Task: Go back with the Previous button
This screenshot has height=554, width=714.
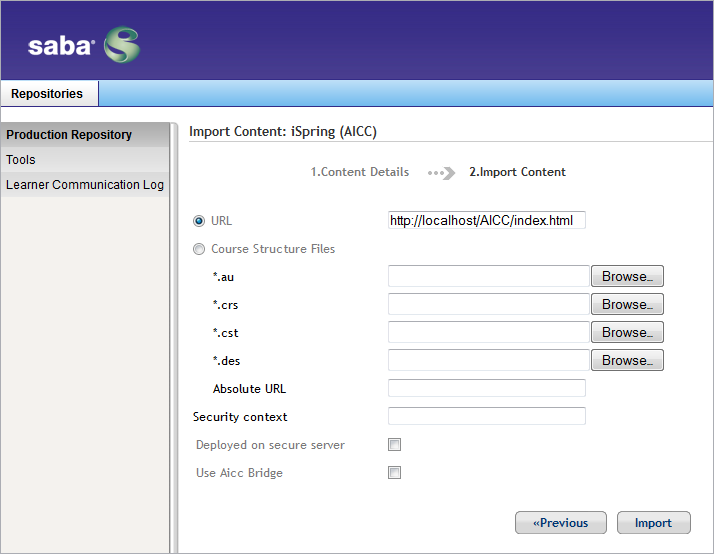Action: pos(561,523)
